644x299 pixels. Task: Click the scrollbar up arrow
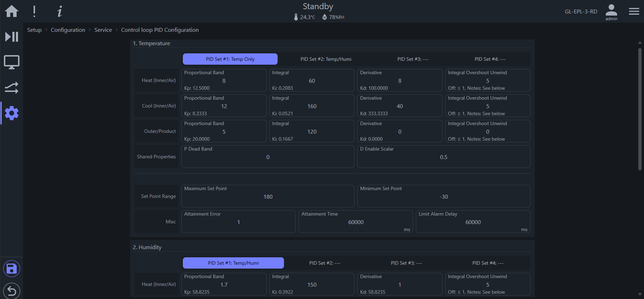click(x=640, y=42)
